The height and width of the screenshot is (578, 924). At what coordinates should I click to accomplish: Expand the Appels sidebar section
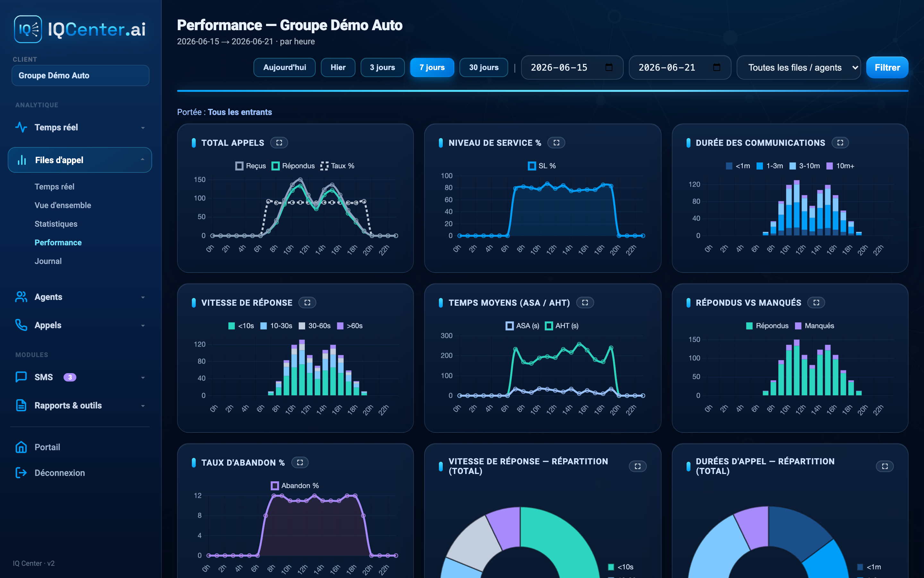[x=143, y=326]
